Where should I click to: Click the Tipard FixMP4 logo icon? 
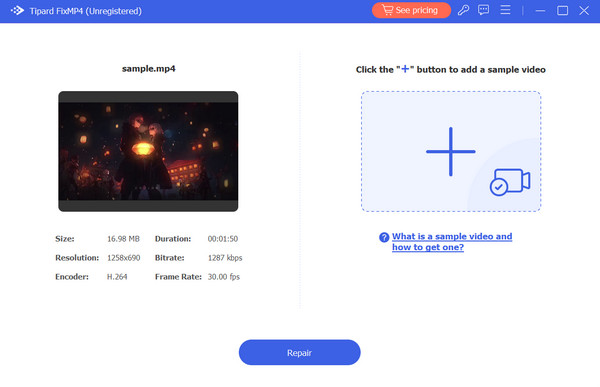pos(17,11)
